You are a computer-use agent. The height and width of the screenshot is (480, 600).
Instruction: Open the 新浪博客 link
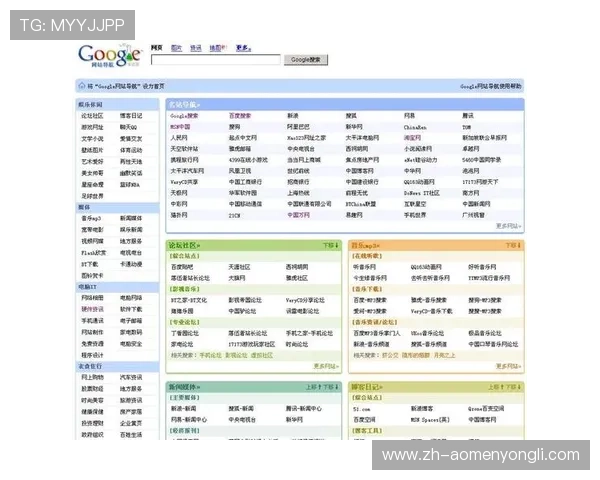pyautogui.click(x=422, y=409)
